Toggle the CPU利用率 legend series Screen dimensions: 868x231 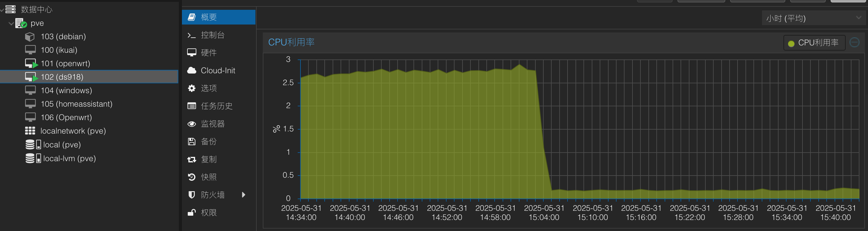pos(814,43)
